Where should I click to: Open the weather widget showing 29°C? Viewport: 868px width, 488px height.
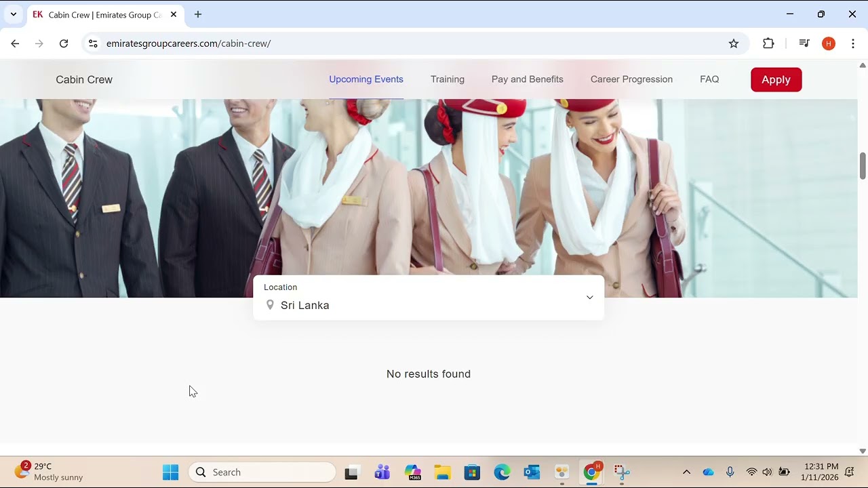click(49, 472)
